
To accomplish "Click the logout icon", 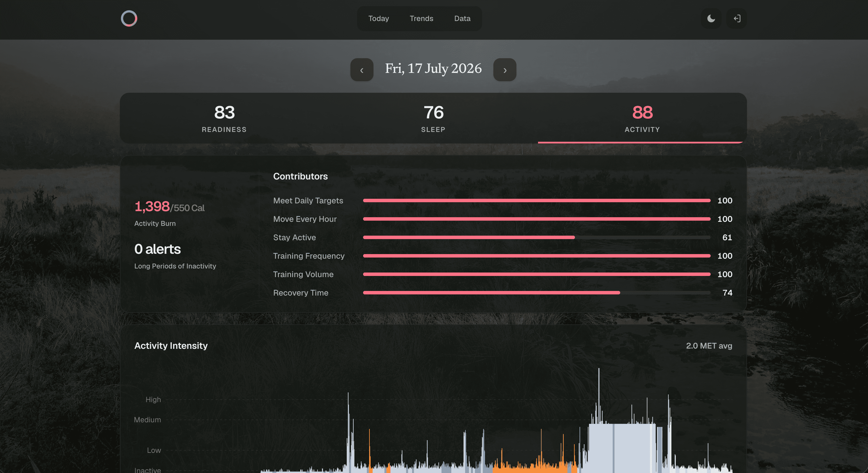I will [737, 18].
